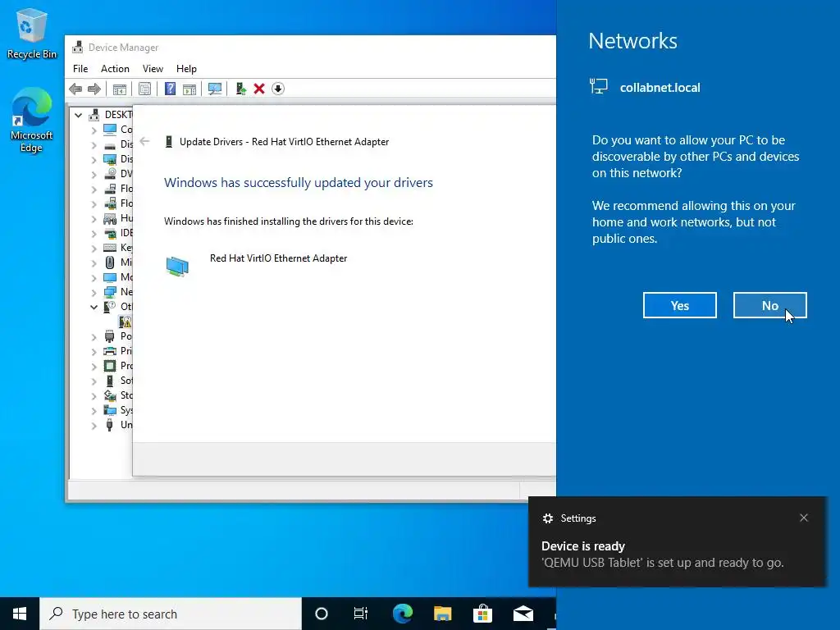840x630 pixels.
Task: Open Microsoft Store from the taskbar
Action: pos(482,614)
